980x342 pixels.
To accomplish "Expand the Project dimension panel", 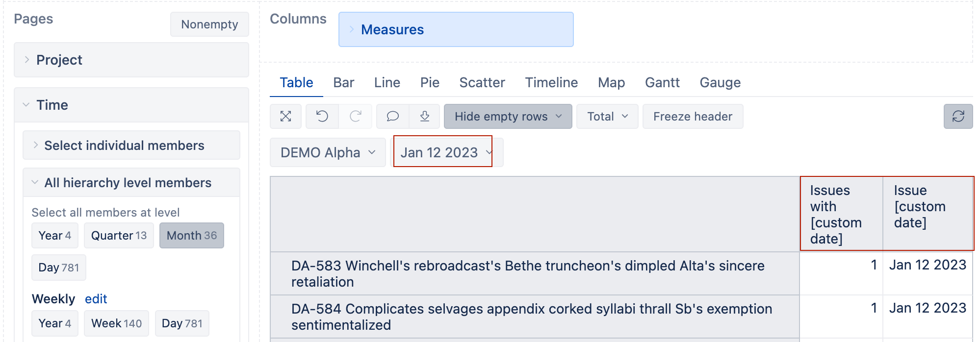I will (x=131, y=60).
